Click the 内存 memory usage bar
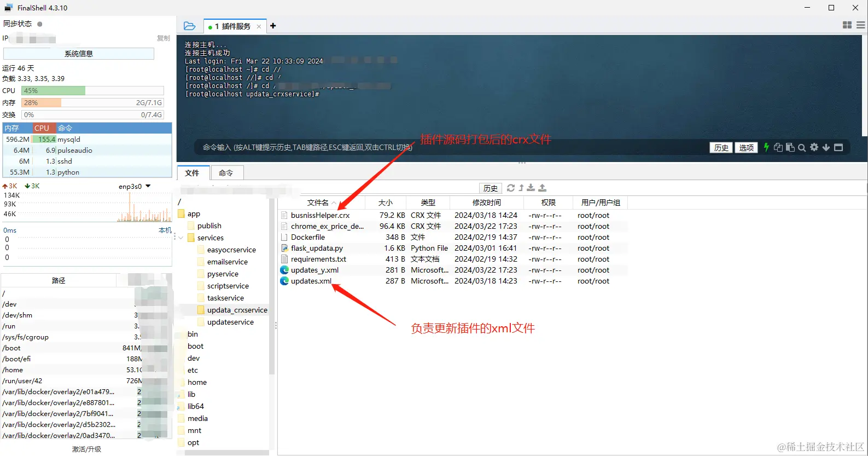Image resolution: width=868 pixels, height=456 pixels. click(92, 103)
